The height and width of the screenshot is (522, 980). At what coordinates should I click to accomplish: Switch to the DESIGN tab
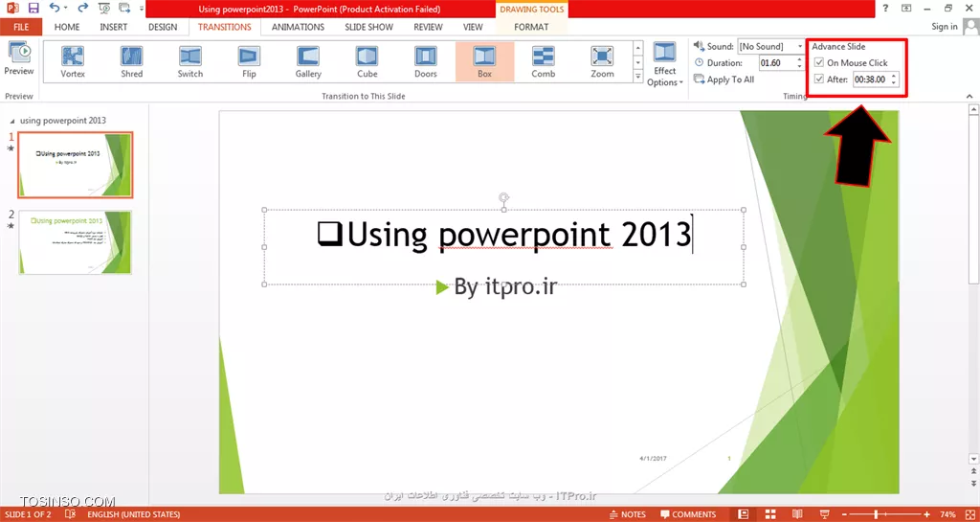click(163, 27)
